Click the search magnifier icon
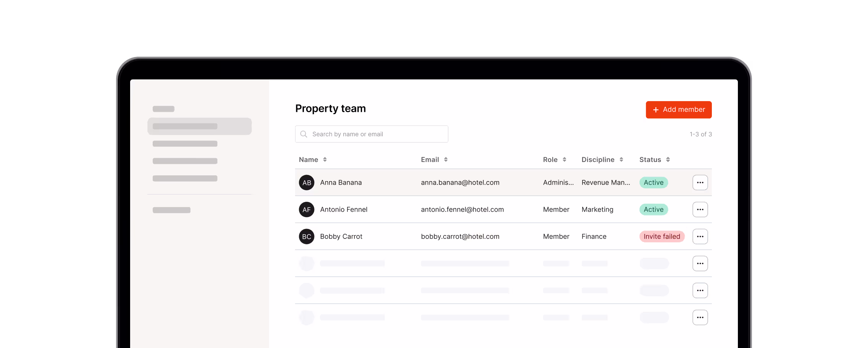Screen dimensions: 868x348 click(304, 134)
